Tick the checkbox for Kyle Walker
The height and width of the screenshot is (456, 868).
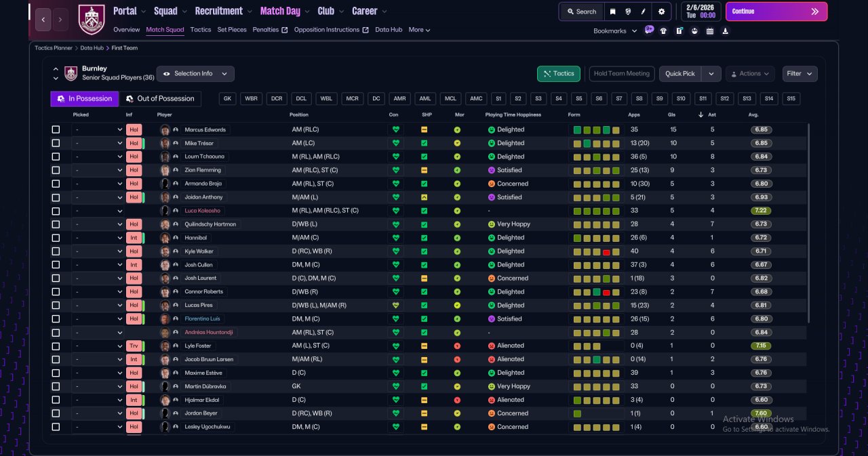pyautogui.click(x=56, y=251)
